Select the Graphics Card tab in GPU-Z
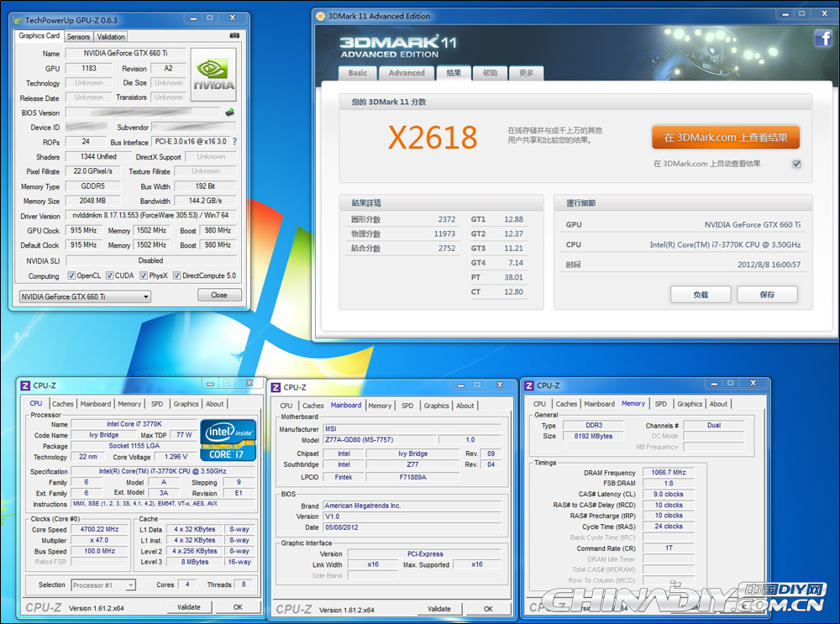 [x=39, y=36]
